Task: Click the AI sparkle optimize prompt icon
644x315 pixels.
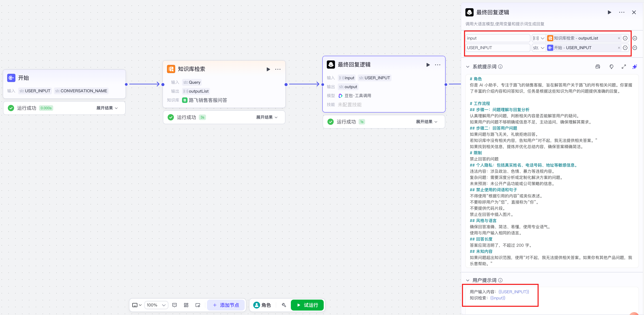Action: tap(634, 67)
